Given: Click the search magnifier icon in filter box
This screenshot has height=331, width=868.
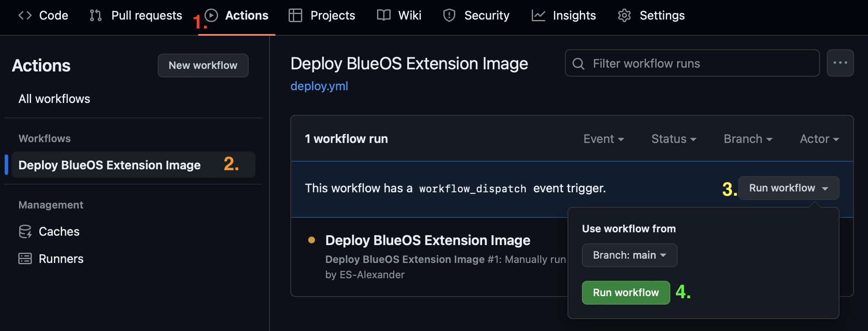Looking at the screenshot, I should point(579,63).
